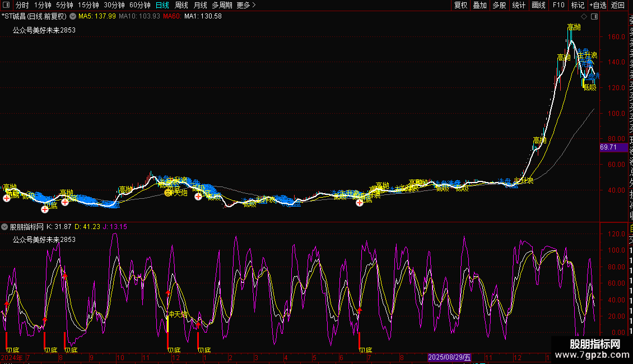633x364 pixels.
Task: Open the 画线 drawing tools
Action: click(538, 5)
